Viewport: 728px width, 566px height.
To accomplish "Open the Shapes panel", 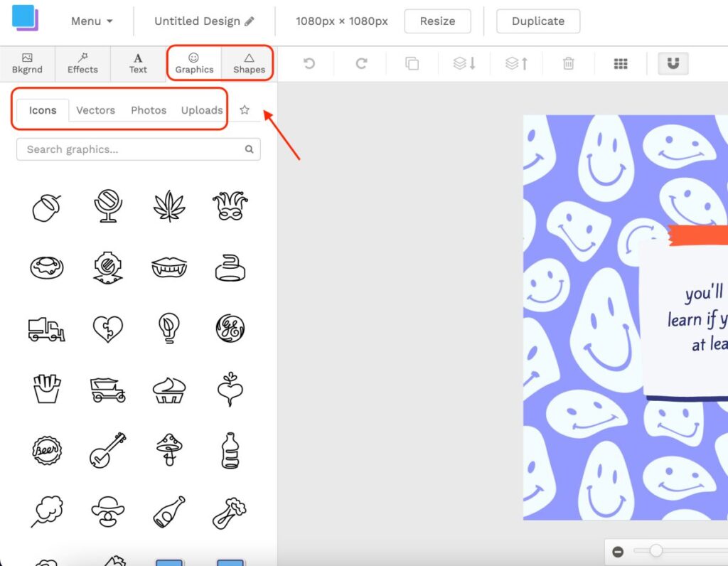I will [248, 63].
